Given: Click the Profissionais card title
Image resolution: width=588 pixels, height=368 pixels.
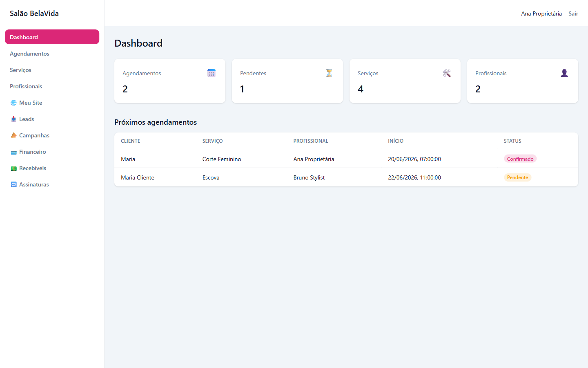Looking at the screenshot, I should pyautogui.click(x=491, y=73).
